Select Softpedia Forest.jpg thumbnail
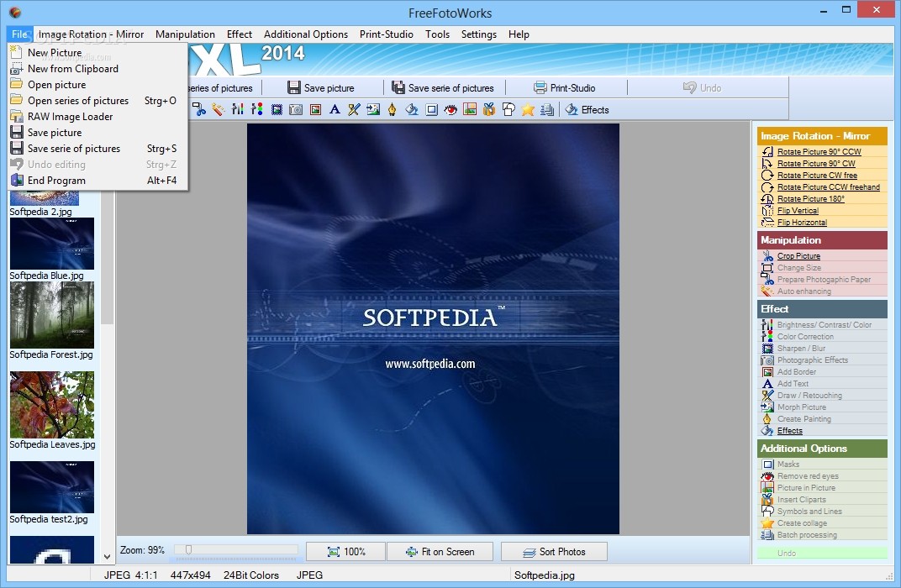Viewport: 901px width, 588px height. click(x=52, y=315)
